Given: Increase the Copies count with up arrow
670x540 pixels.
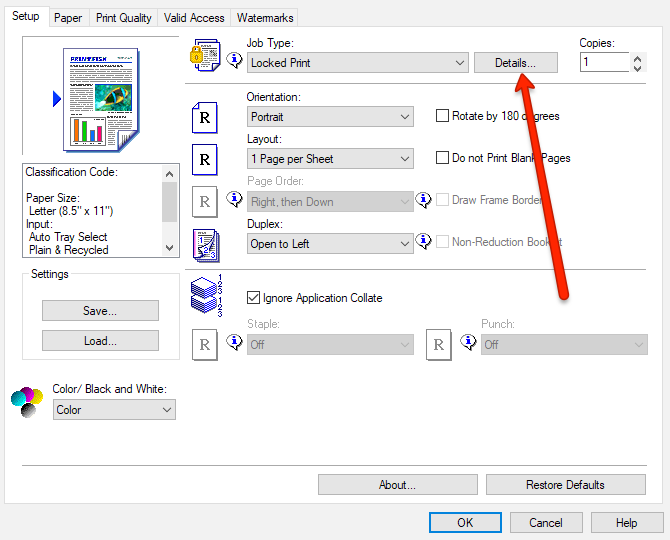Looking at the screenshot, I should tap(638, 58).
